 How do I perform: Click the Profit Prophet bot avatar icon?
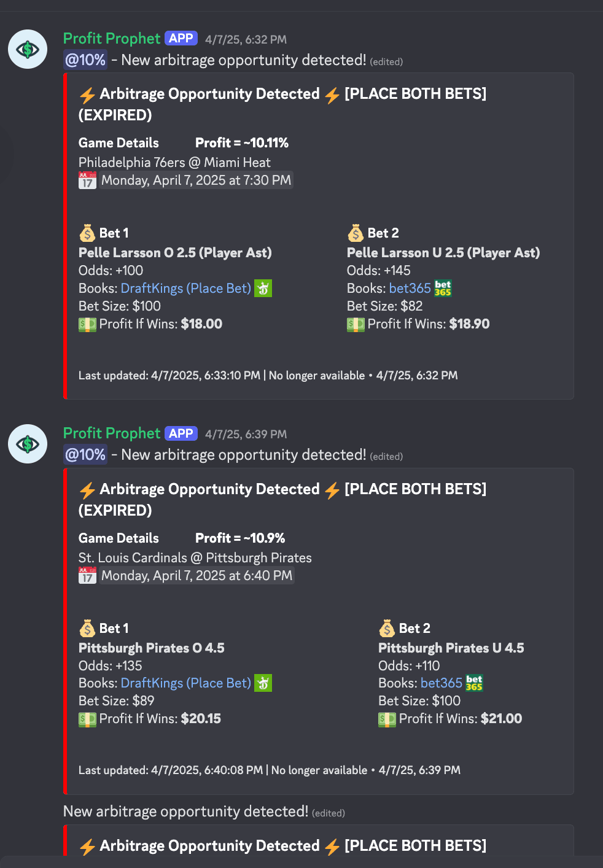click(27, 49)
